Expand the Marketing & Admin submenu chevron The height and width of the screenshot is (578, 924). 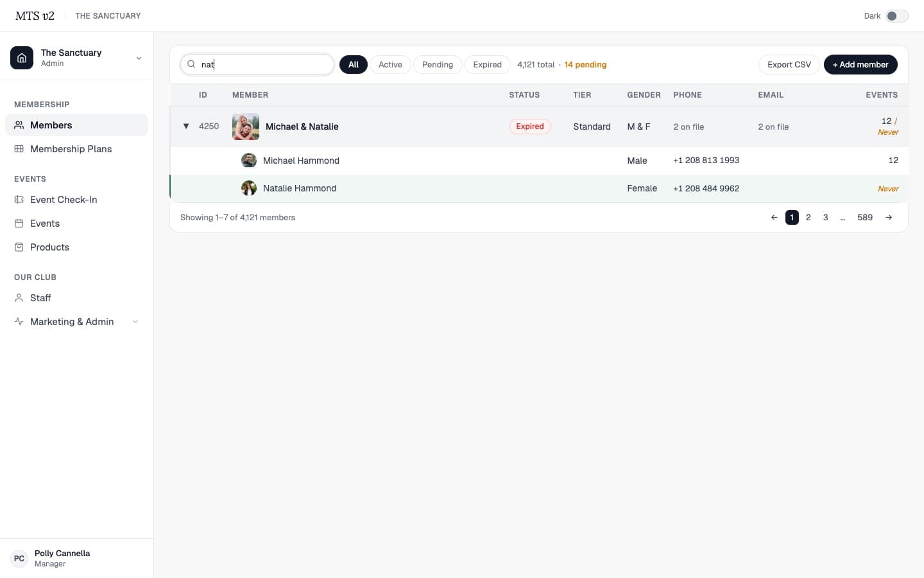135,322
